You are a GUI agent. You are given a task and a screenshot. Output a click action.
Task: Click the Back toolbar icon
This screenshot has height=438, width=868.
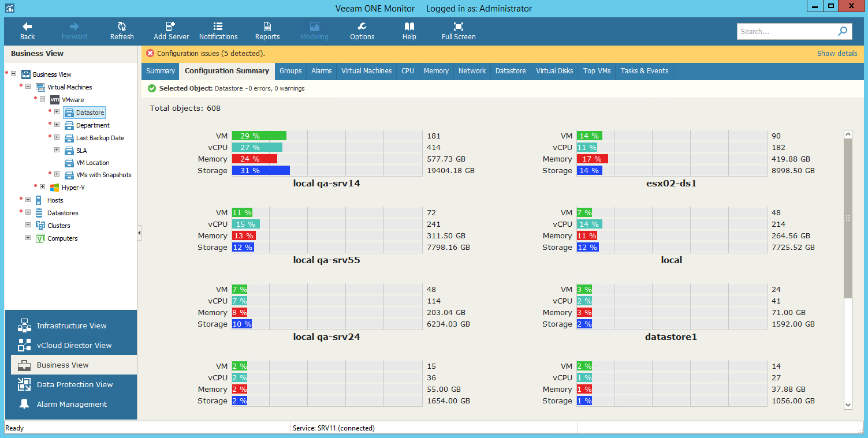point(27,27)
